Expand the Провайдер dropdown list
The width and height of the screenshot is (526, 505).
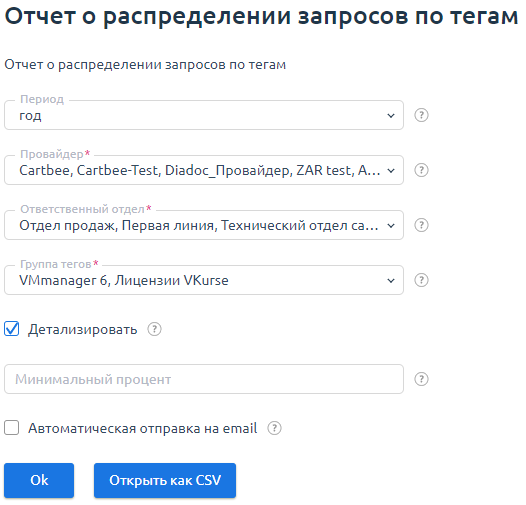[x=204, y=170]
